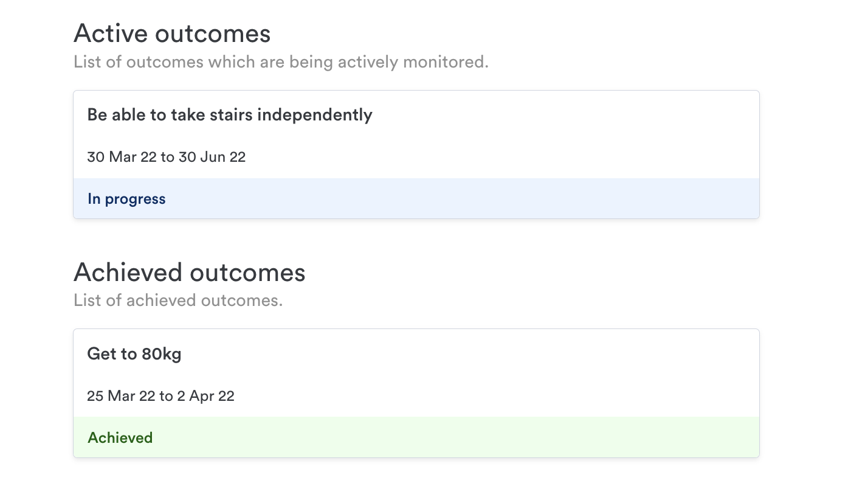Image resolution: width=868 pixels, height=500 pixels.
Task: Click the "In progress" status label
Action: pos(126,200)
